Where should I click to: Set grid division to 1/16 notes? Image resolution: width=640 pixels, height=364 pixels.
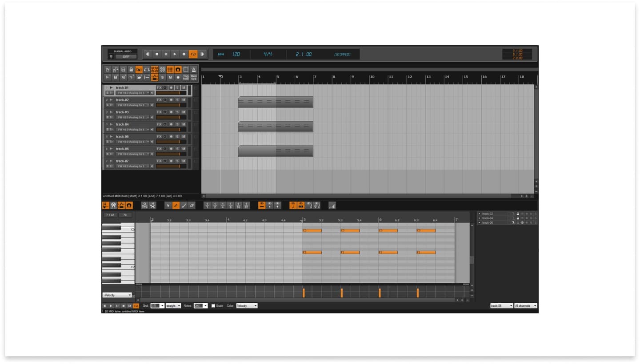tap(237, 205)
